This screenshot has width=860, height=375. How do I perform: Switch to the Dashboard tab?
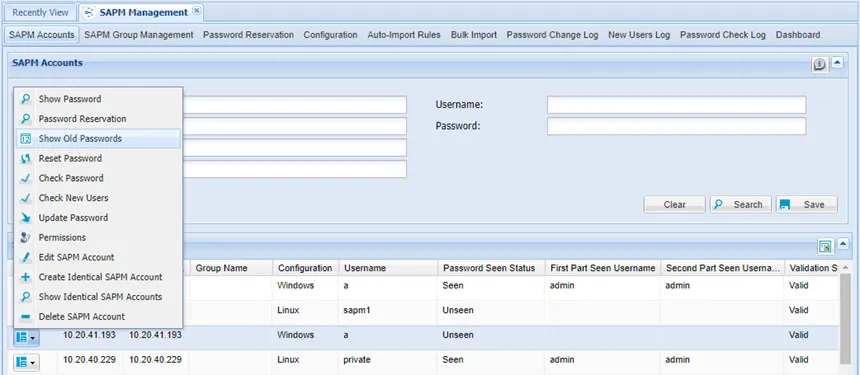798,35
